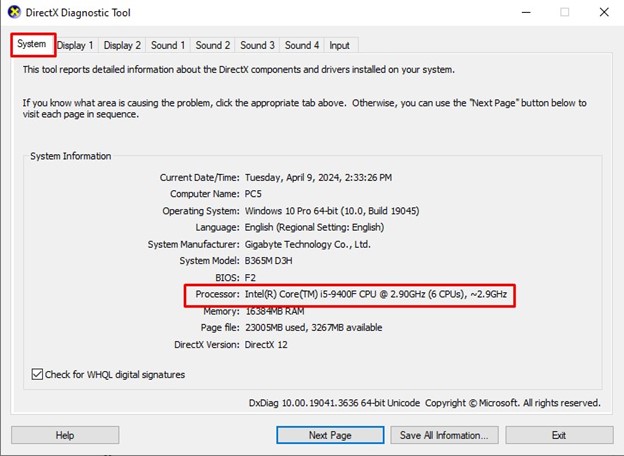Select the System tab
The width and height of the screenshot is (624, 456).
(x=32, y=44)
